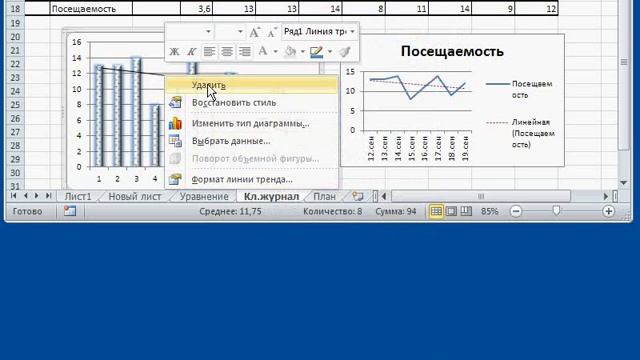The image size is (640, 360).
Task: Open the chart element selector 'Ряд1 Линия тр'
Action: click(x=320, y=31)
